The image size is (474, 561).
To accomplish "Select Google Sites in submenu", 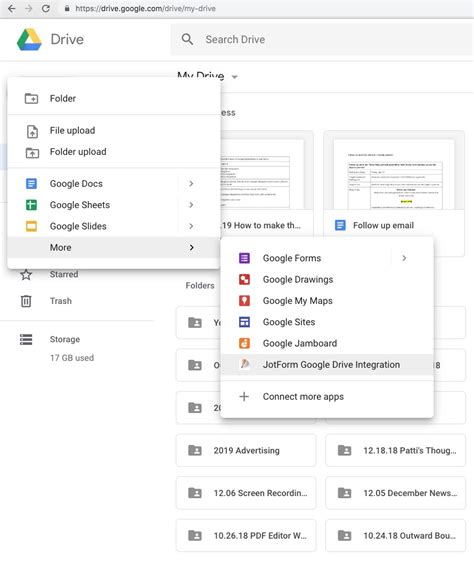I will tap(327, 322).
